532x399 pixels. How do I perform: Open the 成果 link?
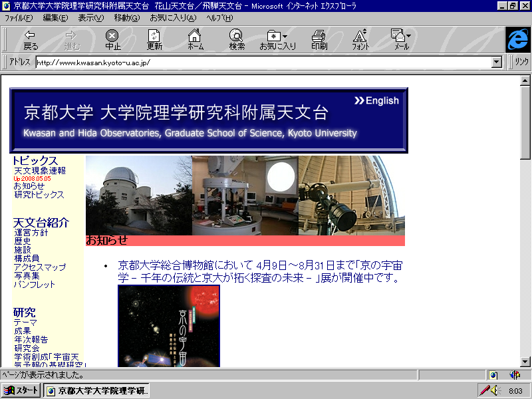pos(23,331)
